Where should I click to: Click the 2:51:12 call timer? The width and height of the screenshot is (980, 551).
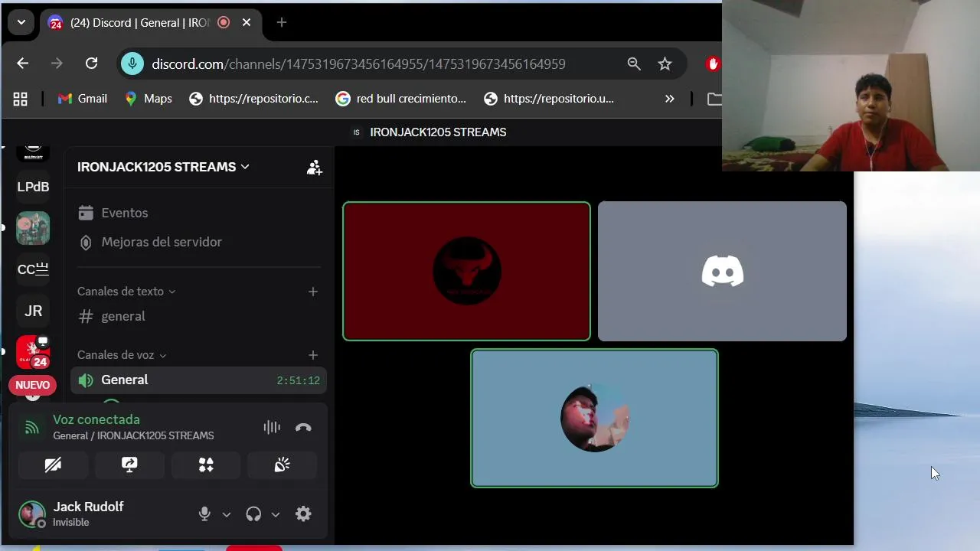[x=299, y=380]
